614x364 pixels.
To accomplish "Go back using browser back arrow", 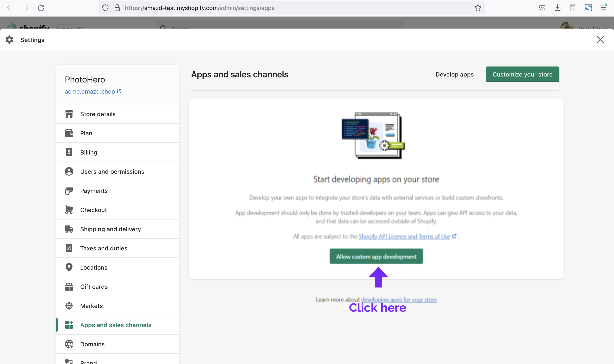I will pyautogui.click(x=10, y=8).
